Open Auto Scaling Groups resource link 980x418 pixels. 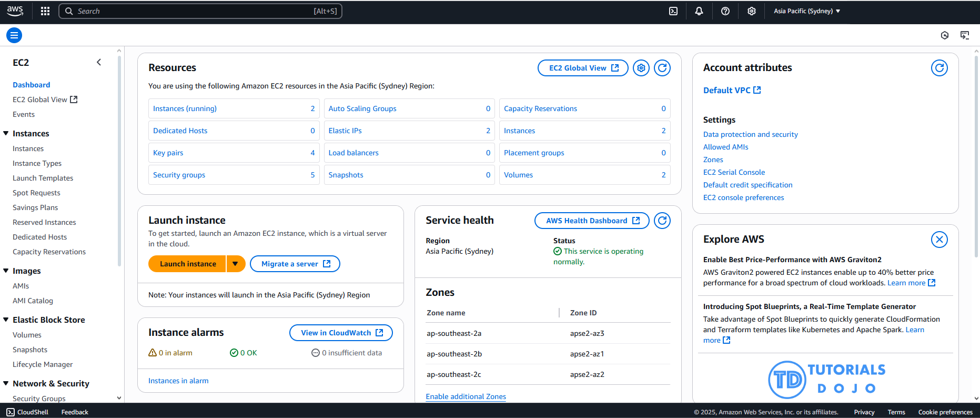click(x=362, y=108)
